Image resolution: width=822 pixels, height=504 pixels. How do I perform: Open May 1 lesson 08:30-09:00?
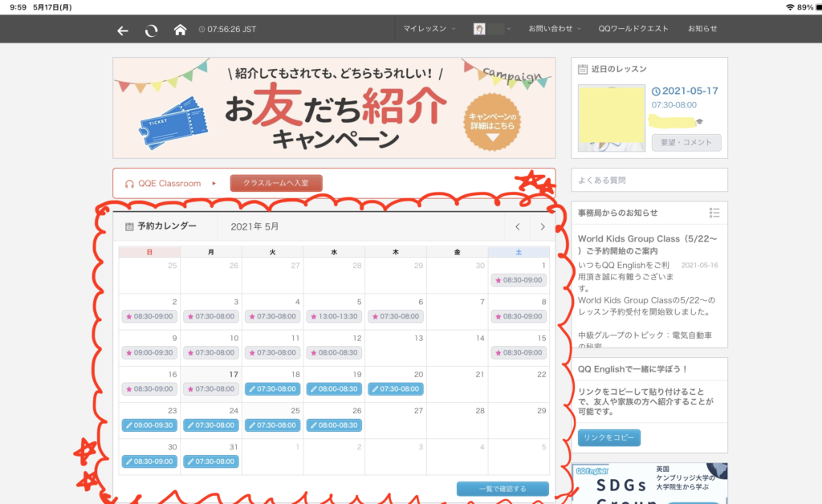[519, 280]
